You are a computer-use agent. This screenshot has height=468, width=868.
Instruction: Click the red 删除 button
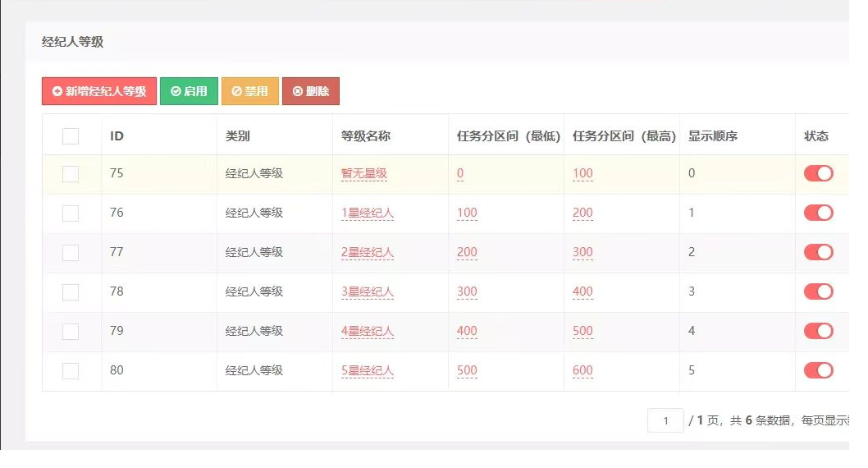click(x=311, y=91)
